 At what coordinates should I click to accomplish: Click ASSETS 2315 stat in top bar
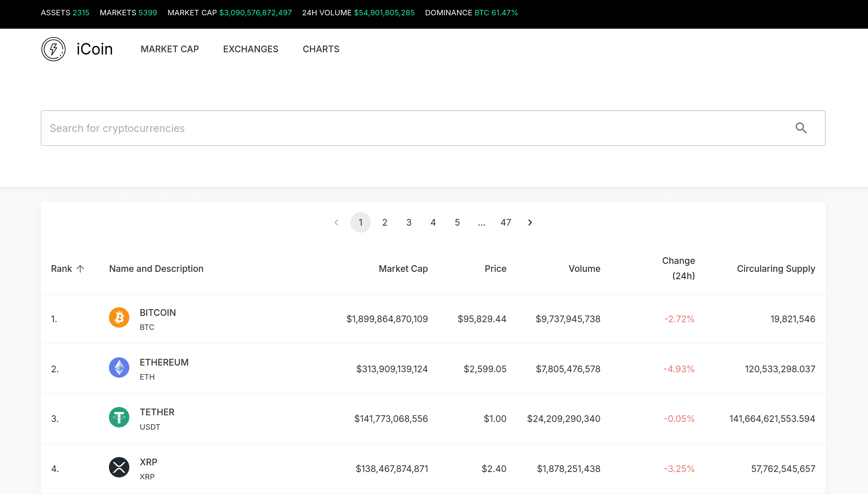click(65, 13)
